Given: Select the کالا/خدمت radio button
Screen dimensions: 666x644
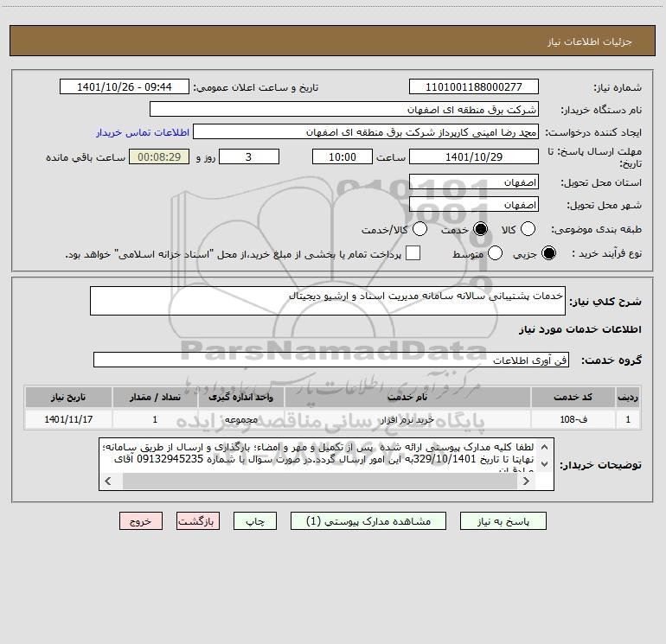Looking at the screenshot, I should tap(419, 229).
